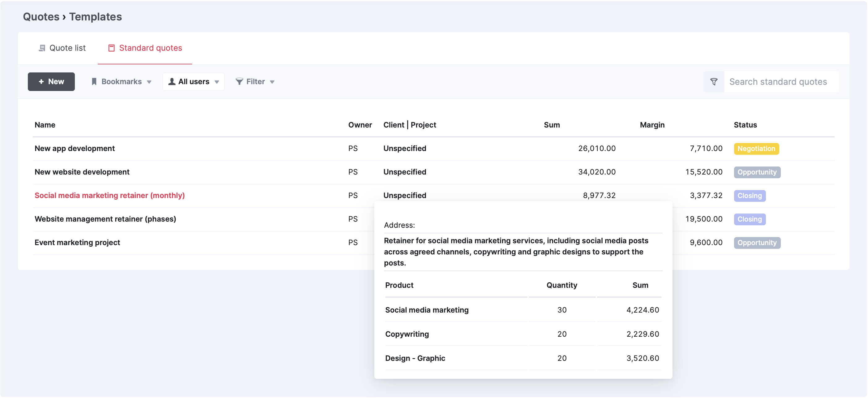Screen dimensions: 868x398
Task: Click the Standard quotes tab icon
Action: 111,48
